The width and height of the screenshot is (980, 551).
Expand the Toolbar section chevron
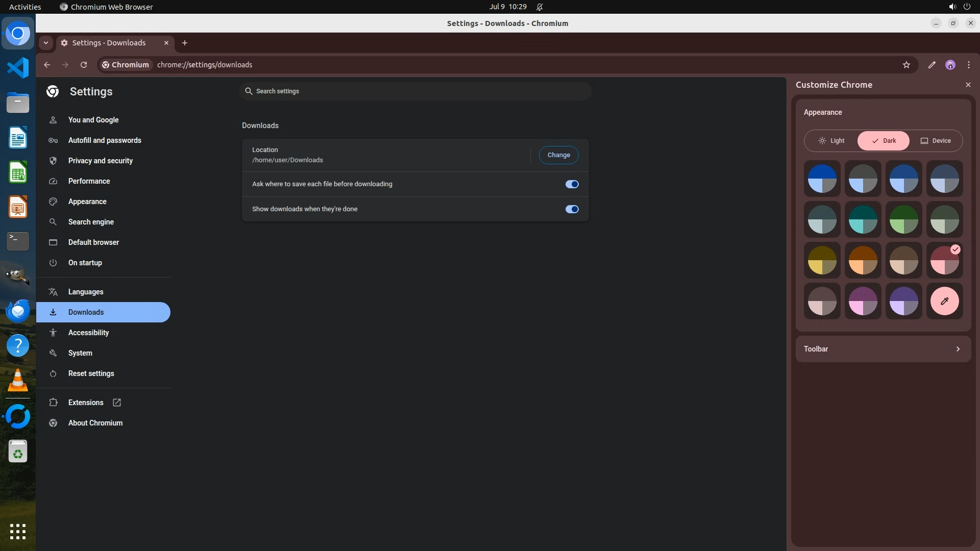(x=958, y=349)
